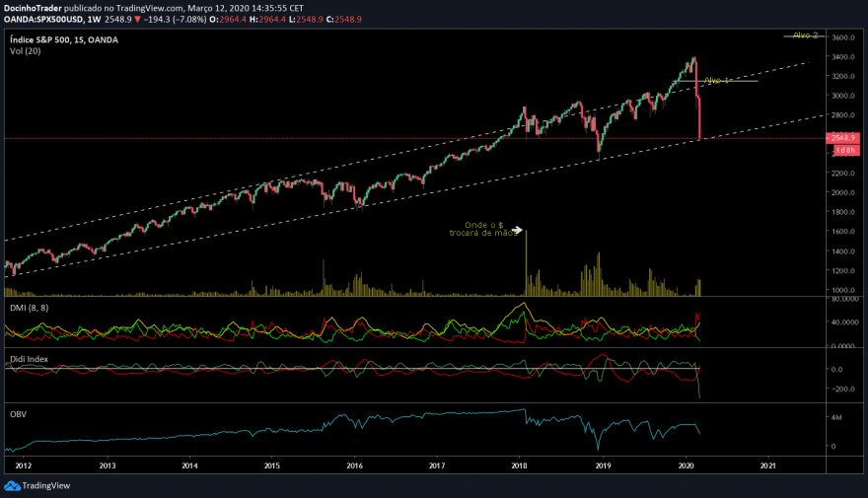Click the 2018 label on time axis
The image size is (868, 498).
519,465
